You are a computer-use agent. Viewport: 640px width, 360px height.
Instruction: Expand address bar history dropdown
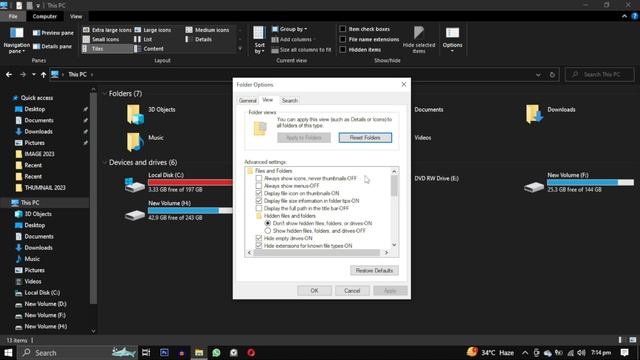pos(538,75)
